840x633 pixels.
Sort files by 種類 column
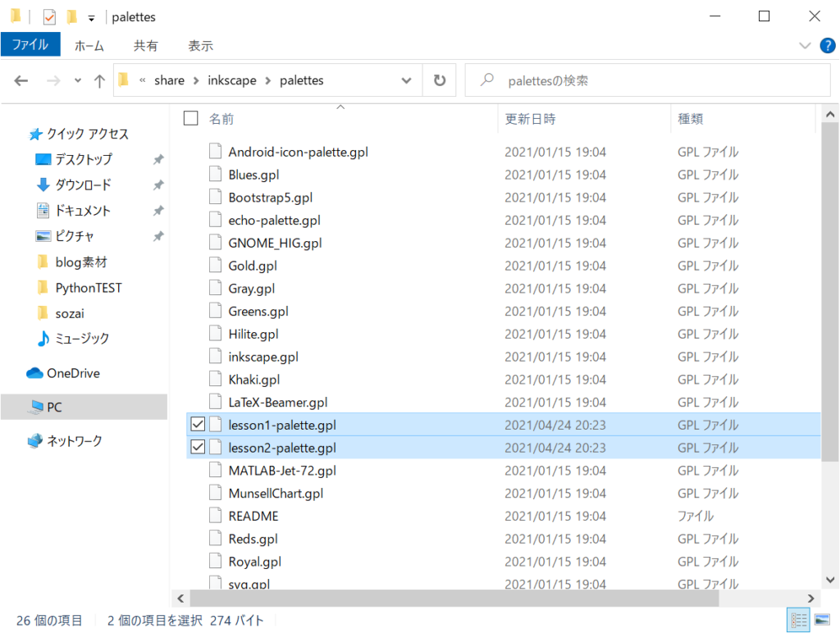coord(690,119)
